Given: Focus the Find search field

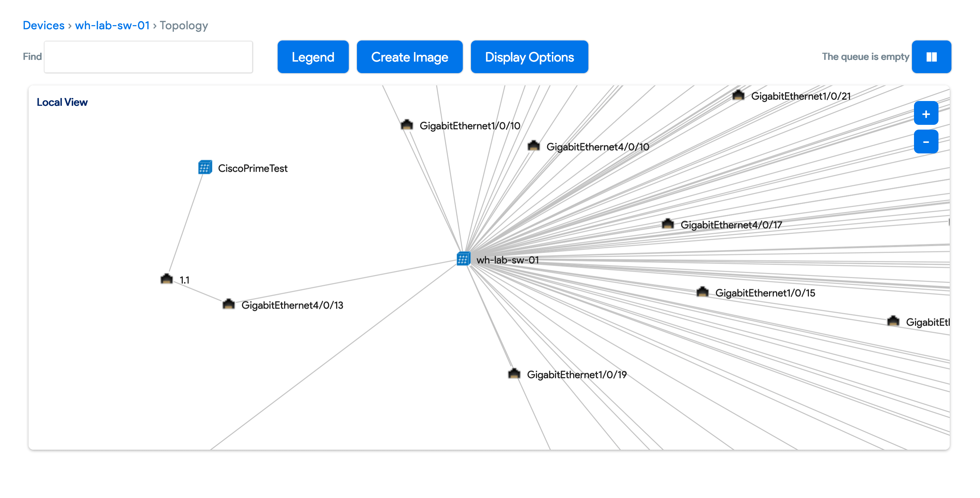Looking at the screenshot, I should tap(148, 57).
